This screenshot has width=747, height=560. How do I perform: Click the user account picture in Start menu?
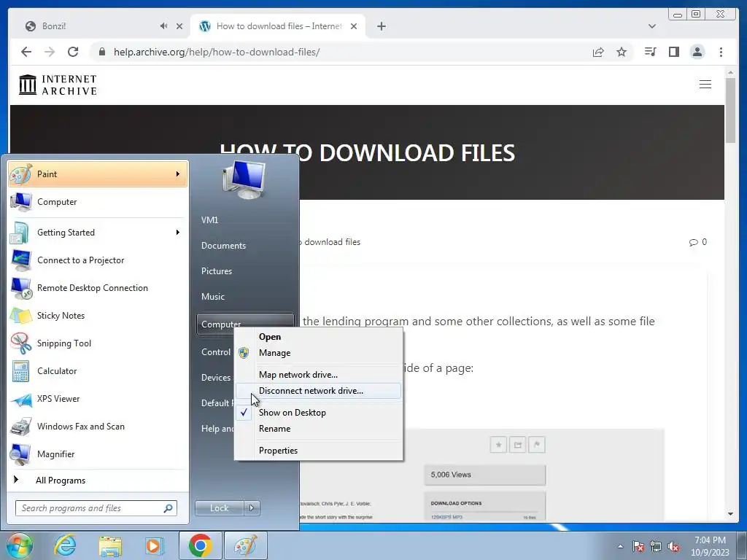pos(244,179)
